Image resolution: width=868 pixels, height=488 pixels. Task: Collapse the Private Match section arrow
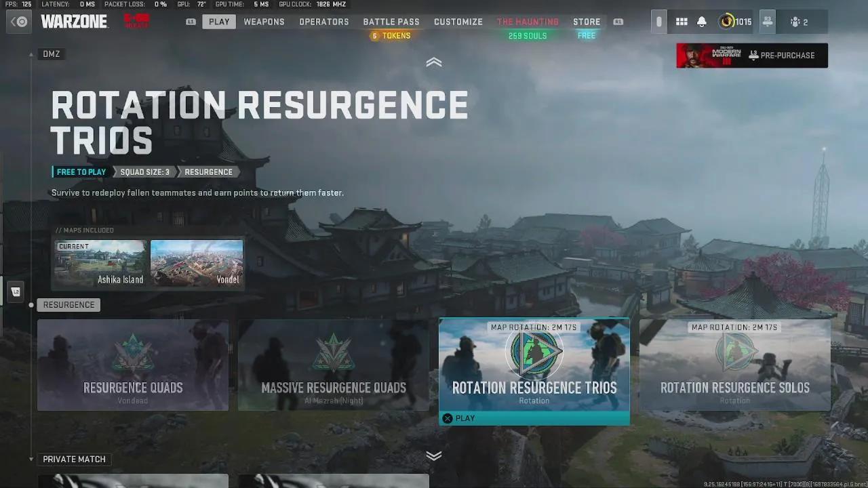click(31, 459)
